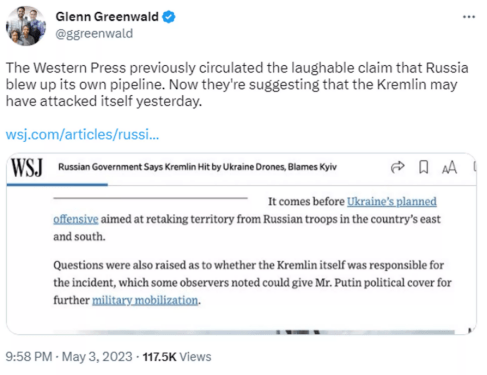Click the WSJ article headline text
Viewport: 487px width, 375px height.
[x=197, y=167]
